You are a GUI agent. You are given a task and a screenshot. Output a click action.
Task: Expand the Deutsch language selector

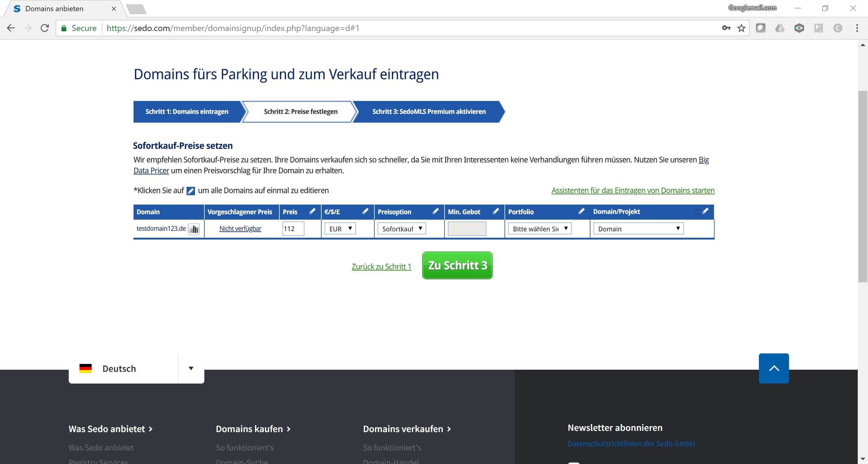click(x=191, y=368)
